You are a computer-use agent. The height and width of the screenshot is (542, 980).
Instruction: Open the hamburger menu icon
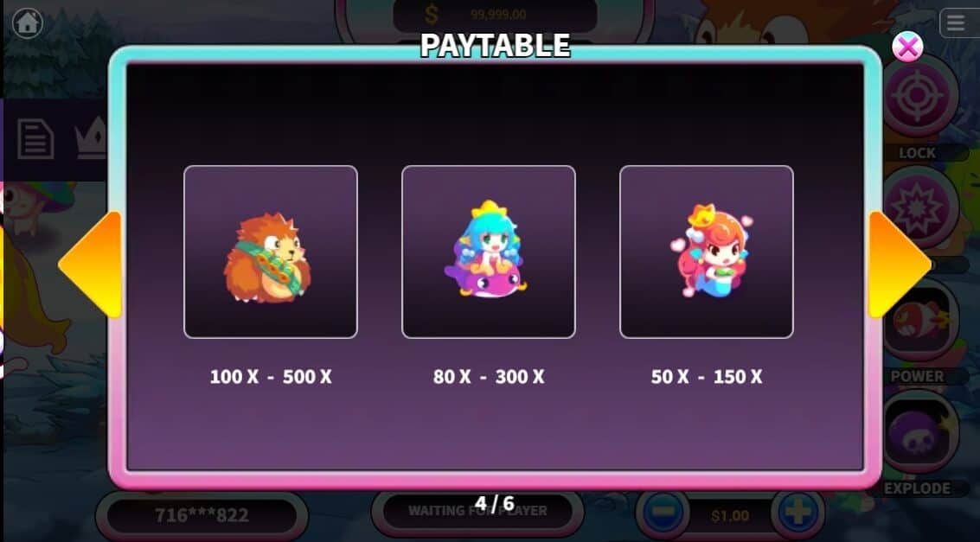956,23
